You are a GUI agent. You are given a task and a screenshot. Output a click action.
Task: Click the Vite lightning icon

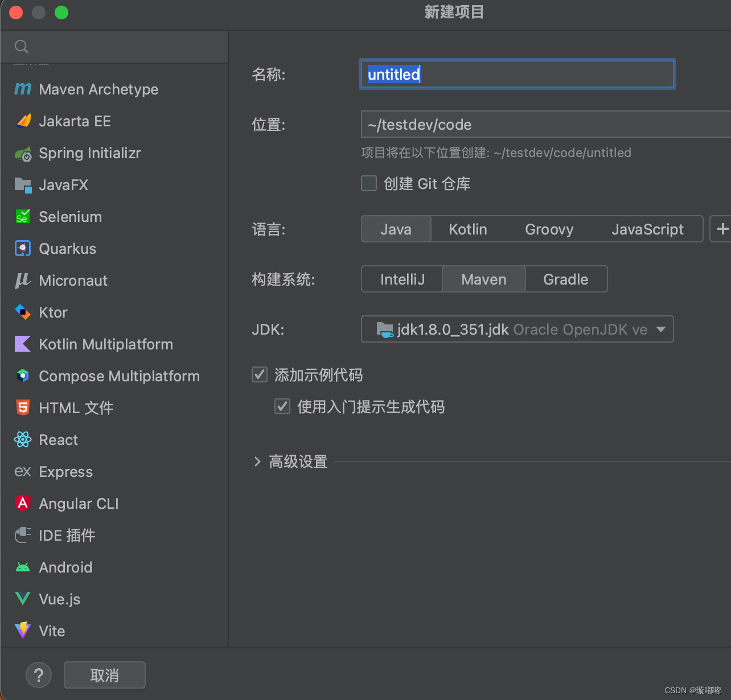coord(23,631)
